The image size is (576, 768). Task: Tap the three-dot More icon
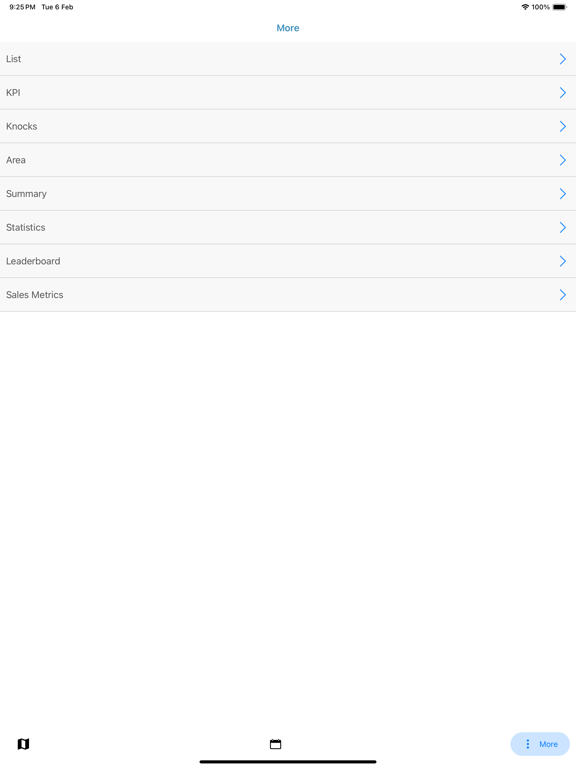pos(528,744)
